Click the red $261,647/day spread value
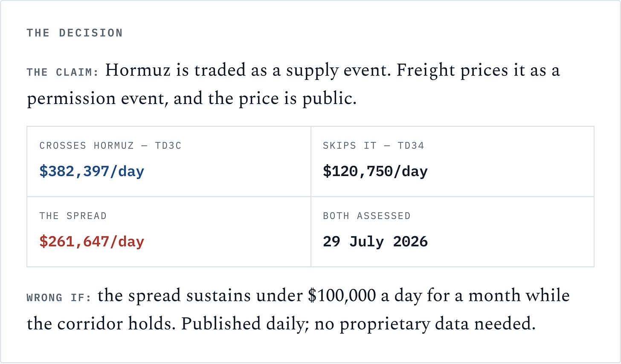The width and height of the screenshot is (621, 364). [x=92, y=242]
